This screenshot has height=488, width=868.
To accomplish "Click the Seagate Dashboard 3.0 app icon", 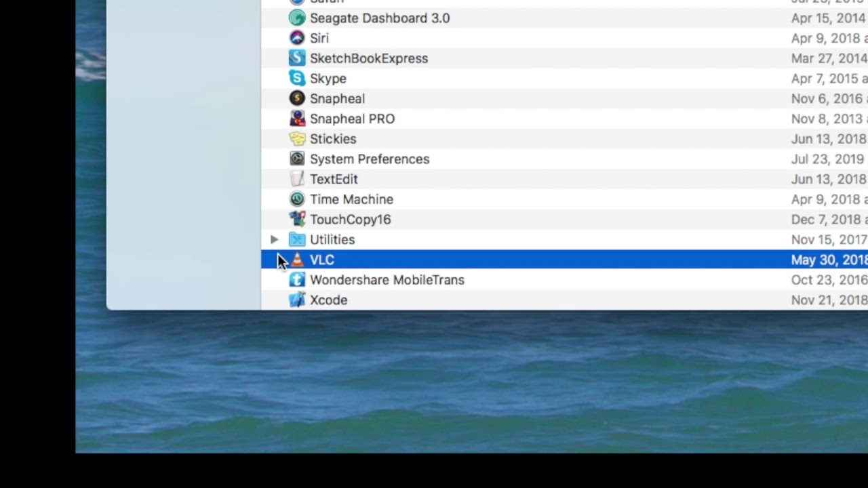I will point(297,18).
